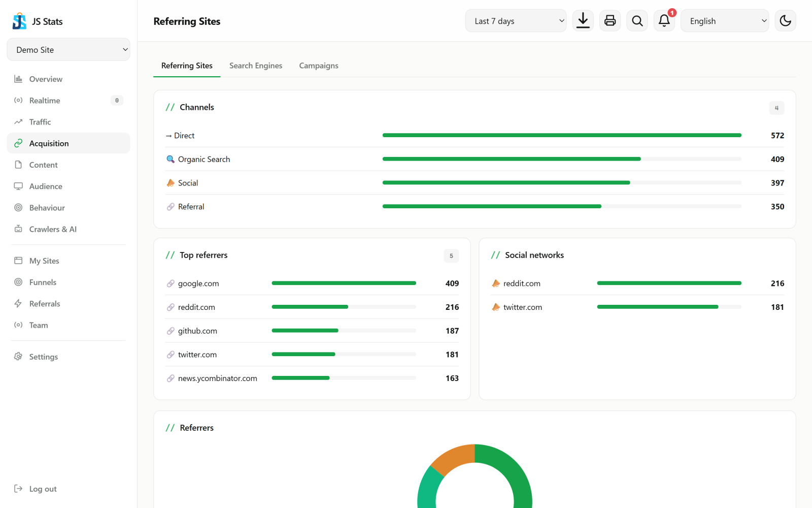Click Referral chain icon in Channels
The height and width of the screenshot is (508, 812).
(x=171, y=207)
